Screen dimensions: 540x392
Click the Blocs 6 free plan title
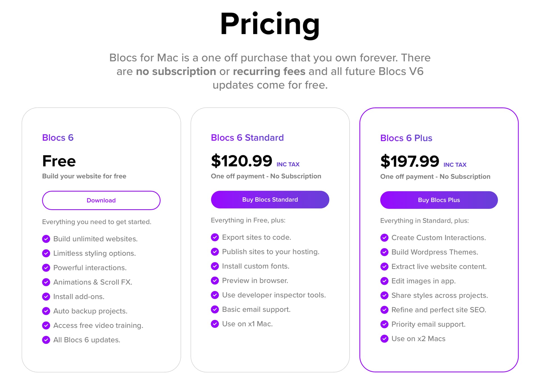point(58,138)
